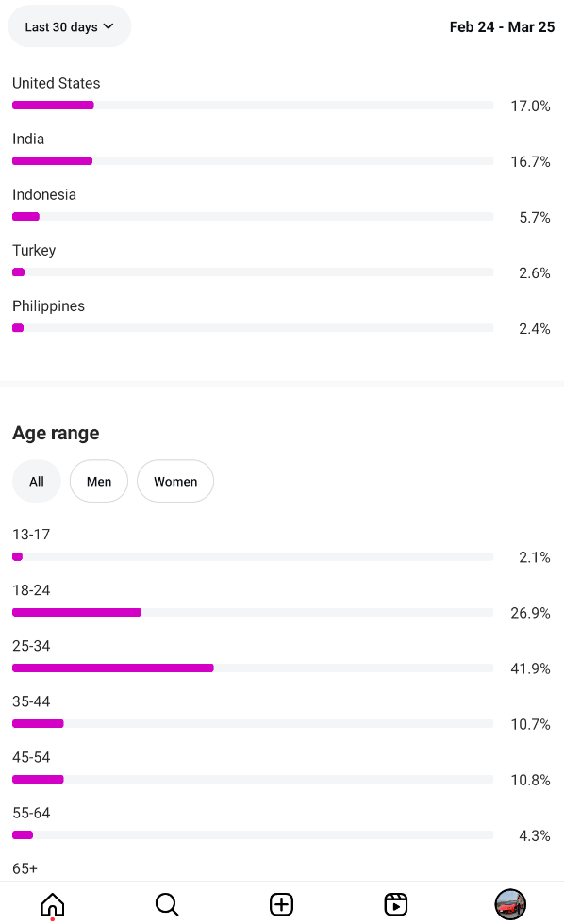
Task: Select the Indonesia location row label
Action: point(44,194)
